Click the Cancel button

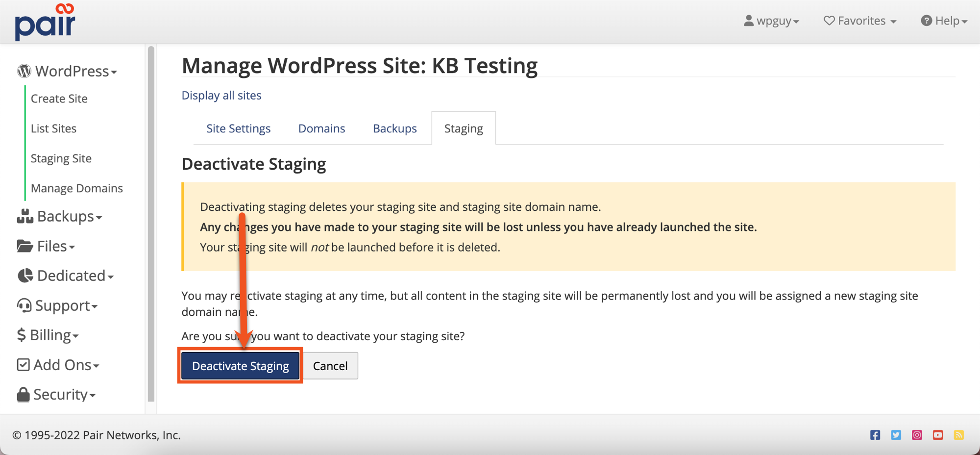tap(330, 366)
